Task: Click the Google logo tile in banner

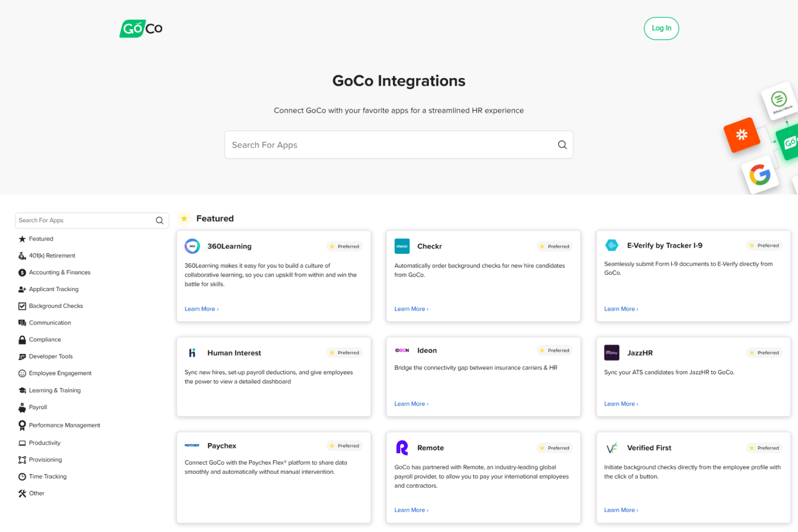Action: [759, 175]
